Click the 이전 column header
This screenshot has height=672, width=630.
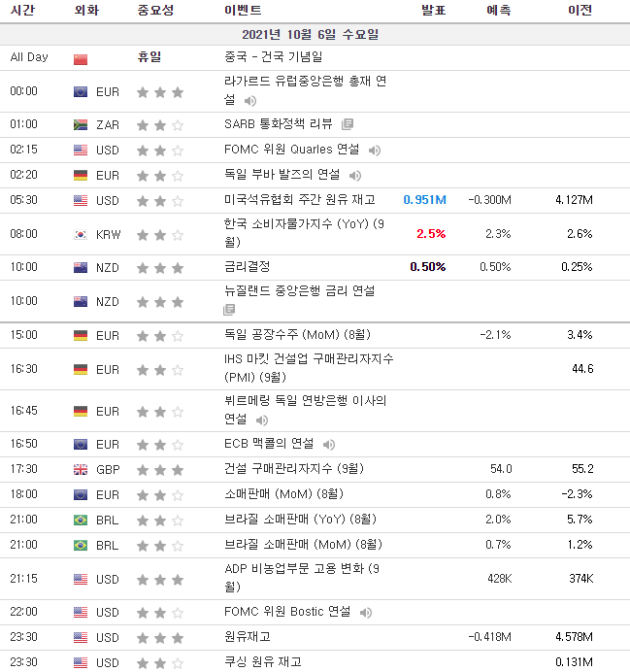coord(580,10)
